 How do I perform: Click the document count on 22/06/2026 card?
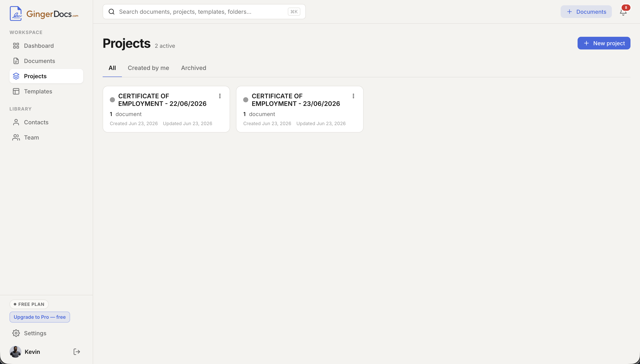126,114
